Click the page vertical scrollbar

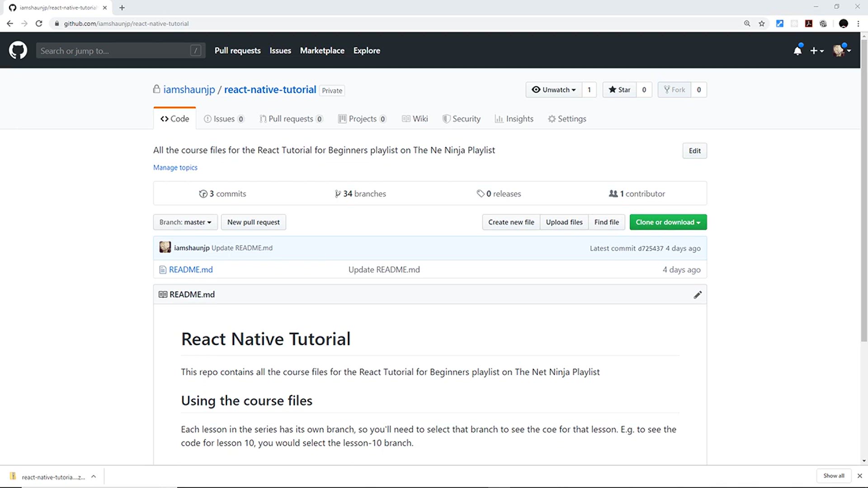click(x=864, y=190)
